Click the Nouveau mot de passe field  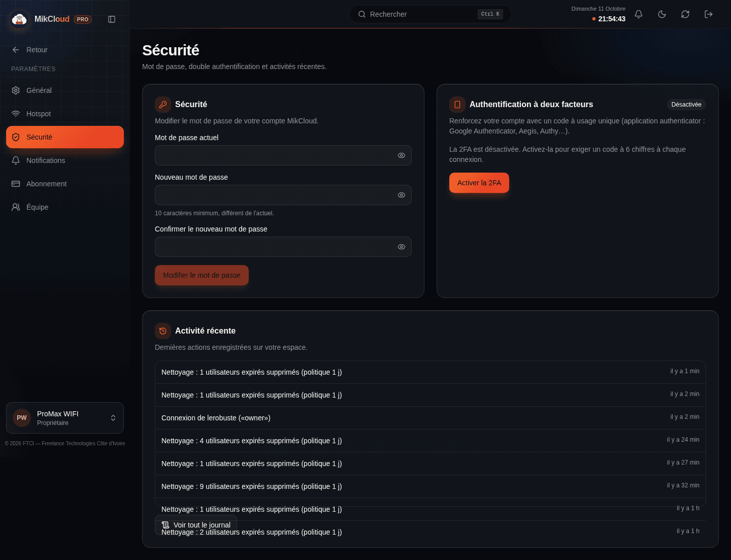click(x=283, y=195)
